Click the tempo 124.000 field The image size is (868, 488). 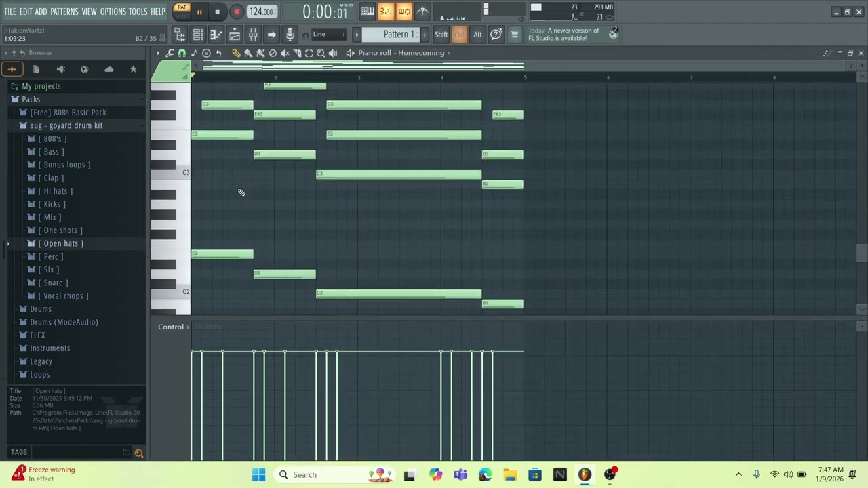(261, 12)
